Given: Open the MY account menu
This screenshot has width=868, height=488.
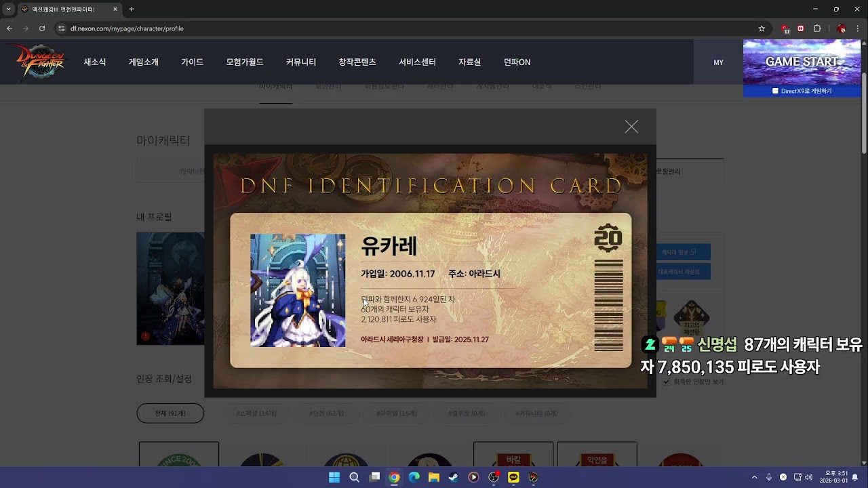Looking at the screenshot, I should coord(718,62).
